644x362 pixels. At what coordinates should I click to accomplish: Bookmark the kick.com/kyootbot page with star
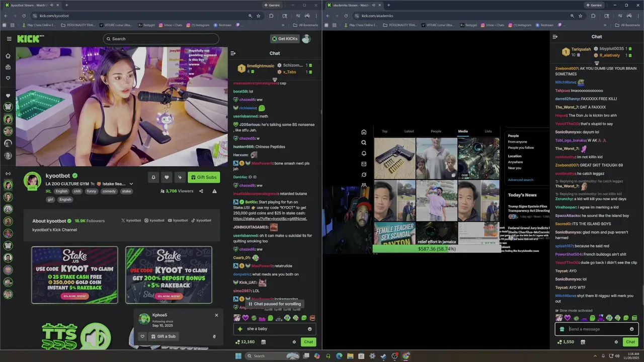click(x=259, y=16)
